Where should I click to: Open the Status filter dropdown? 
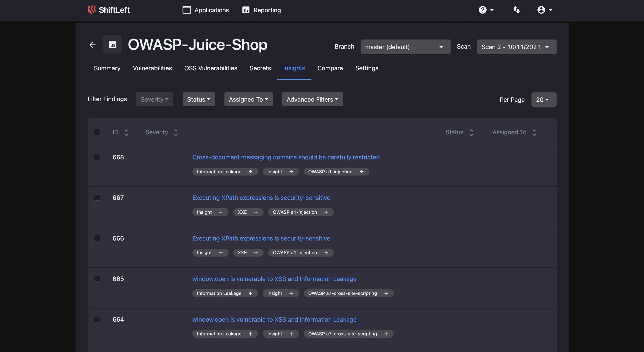199,99
